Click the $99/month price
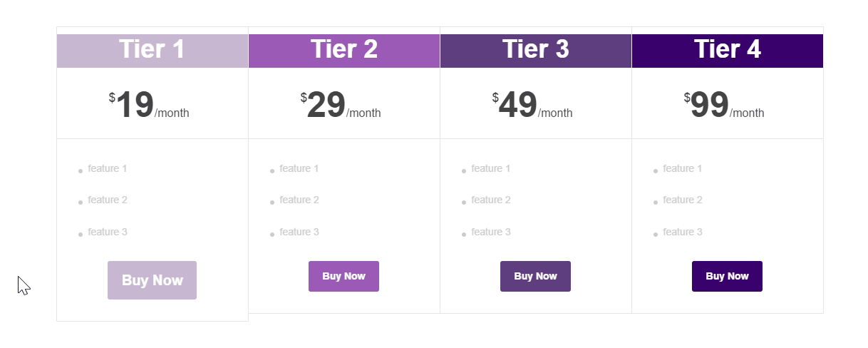This screenshot has width=868, height=348. (x=724, y=106)
